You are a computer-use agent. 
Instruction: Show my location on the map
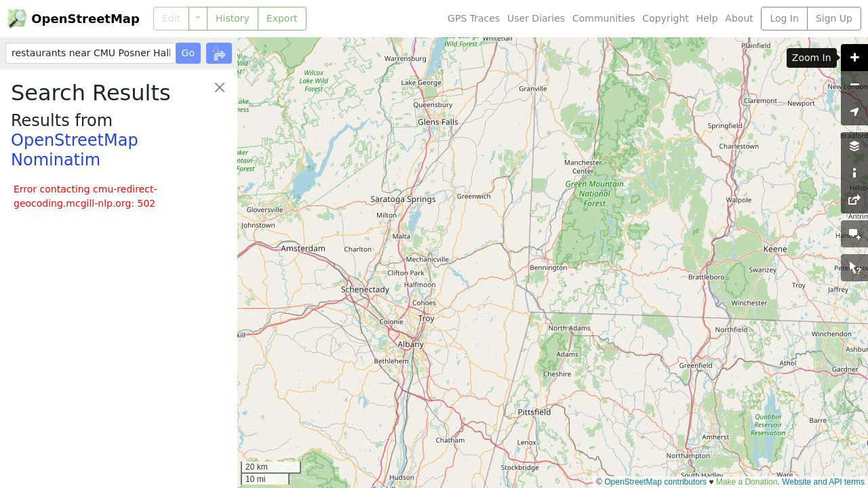click(x=854, y=112)
